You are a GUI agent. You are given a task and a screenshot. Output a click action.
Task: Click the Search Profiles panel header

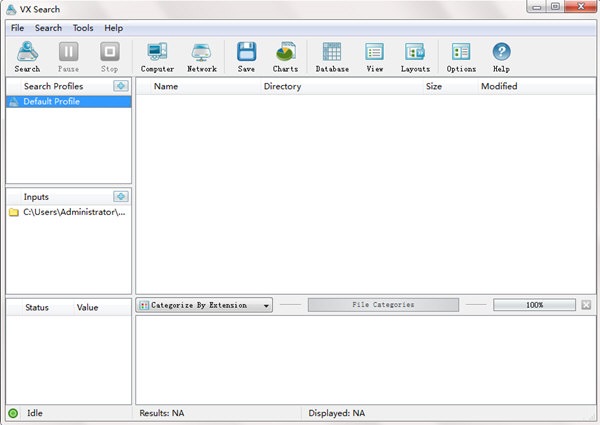53,86
